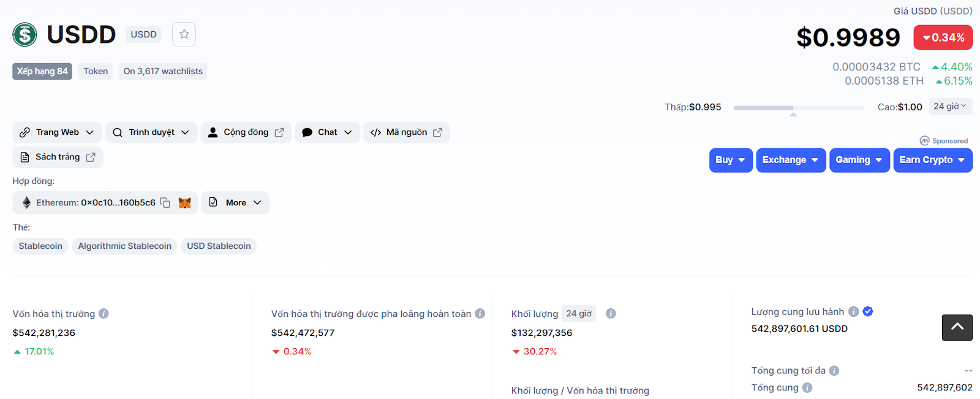Open the Mã nguồn source code link
The width and height of the screenshot is (980, 399).
[406, 132]
